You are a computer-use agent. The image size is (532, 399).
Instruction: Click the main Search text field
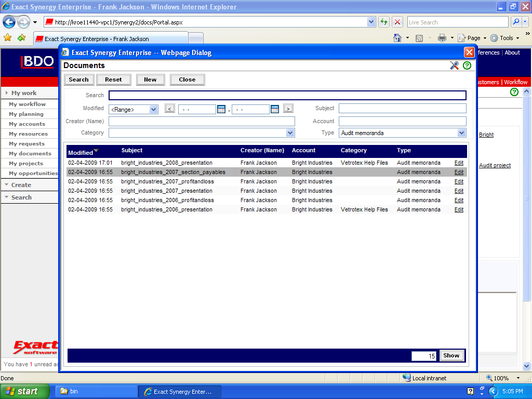287,96
